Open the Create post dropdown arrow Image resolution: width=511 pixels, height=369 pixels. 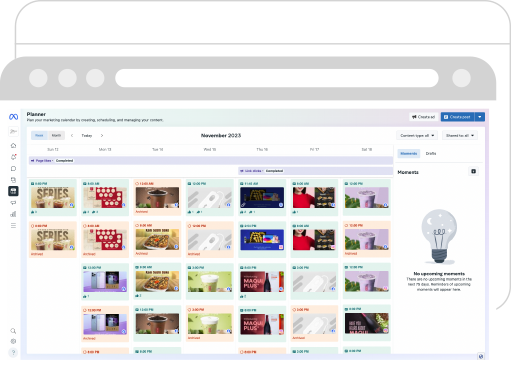[480, 117]
